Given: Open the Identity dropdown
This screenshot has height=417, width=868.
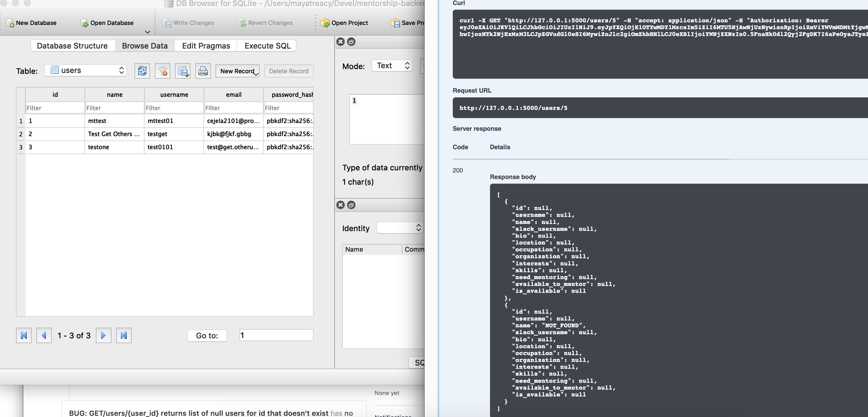Looking at the screenshot, I should pyautogui.click(x=400, y=228).
